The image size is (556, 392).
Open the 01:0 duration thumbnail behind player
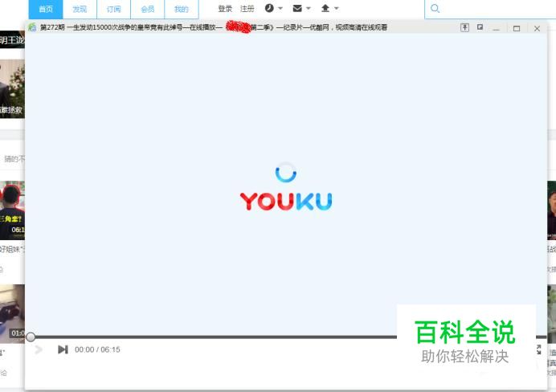point(12,313)
